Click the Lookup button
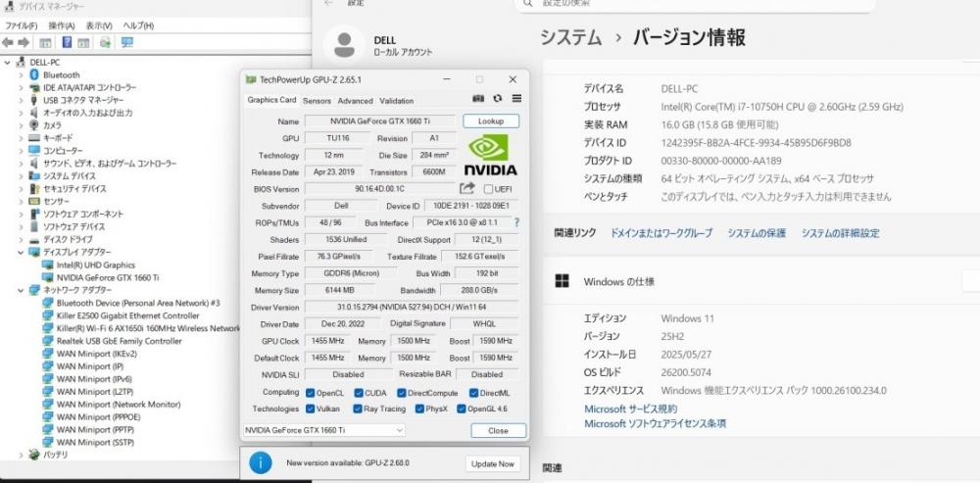The height and width of the screenshot is (483, 980). (491, 121)
